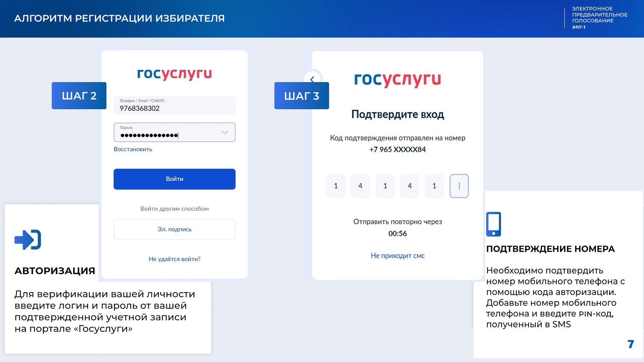The height and width of the screenshot is (362, 644).
Task: Open the Не удаётся войти? link
Action: pyautogui.click(x=174, y=259)
